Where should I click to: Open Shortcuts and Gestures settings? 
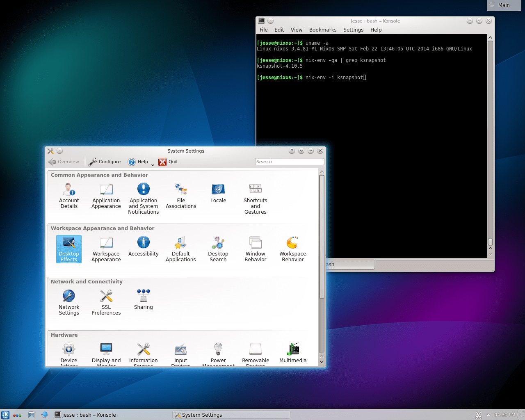point(256,199)
